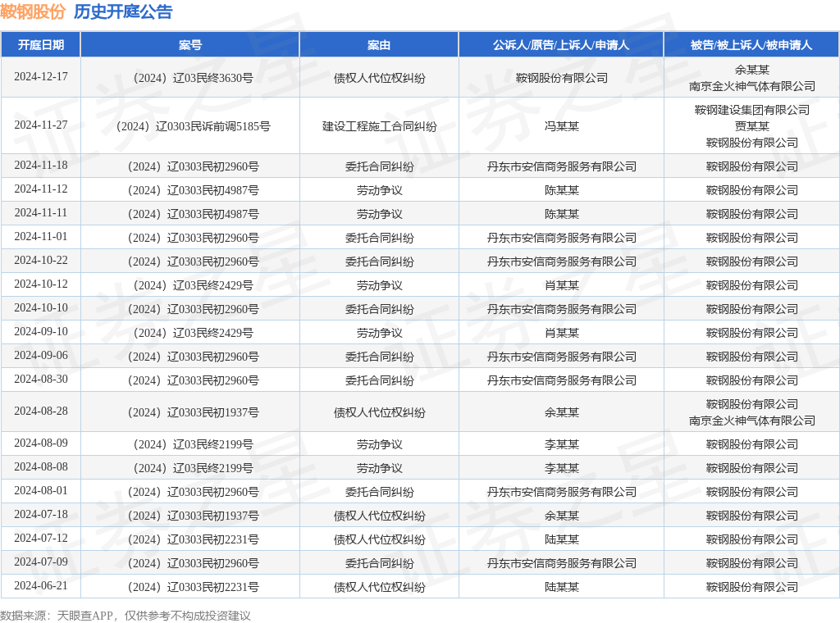Click 辽0303民初1937号 in the 2024-08-28 row
The width and height of the screenshot is (840, 623).
(193, 412)
